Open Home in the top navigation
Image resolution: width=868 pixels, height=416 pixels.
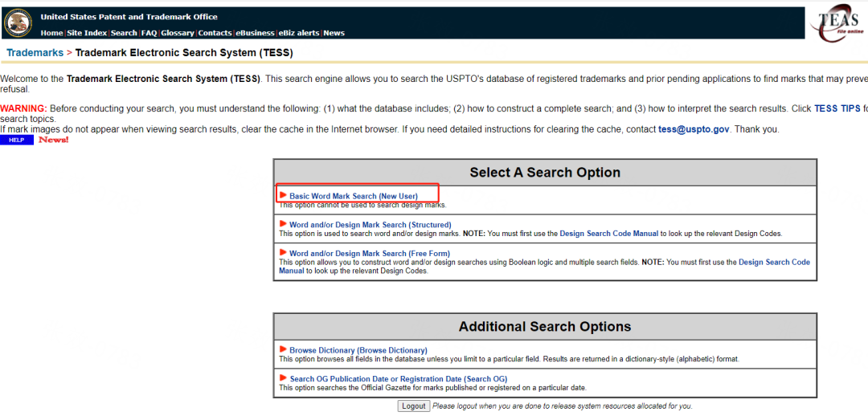[x=51, y=33]
